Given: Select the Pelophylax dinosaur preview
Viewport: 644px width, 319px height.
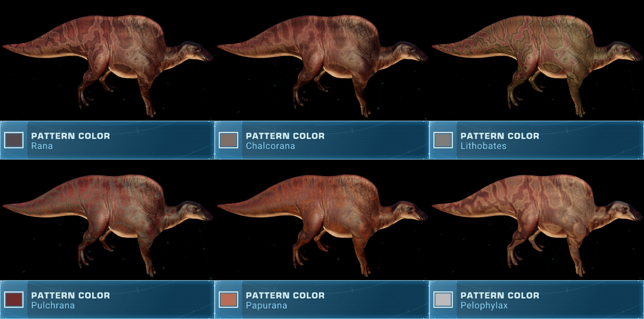Looking at the screenshot, I should tap(537, 225).
